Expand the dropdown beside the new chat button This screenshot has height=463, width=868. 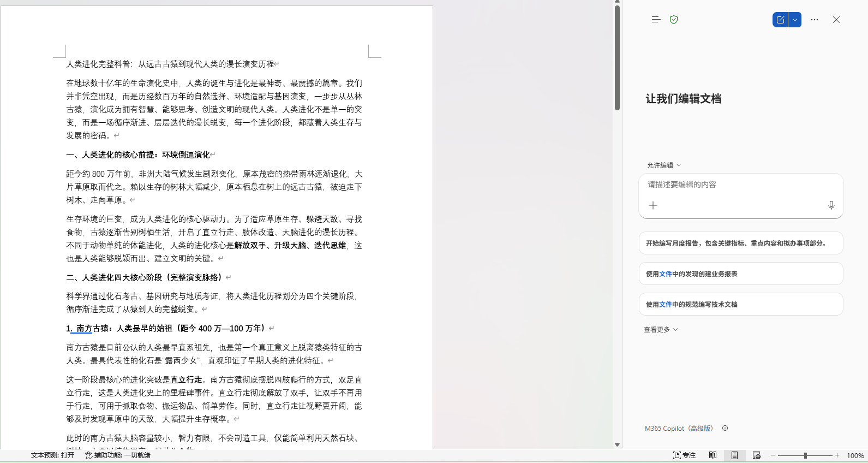tap(795, 20)
